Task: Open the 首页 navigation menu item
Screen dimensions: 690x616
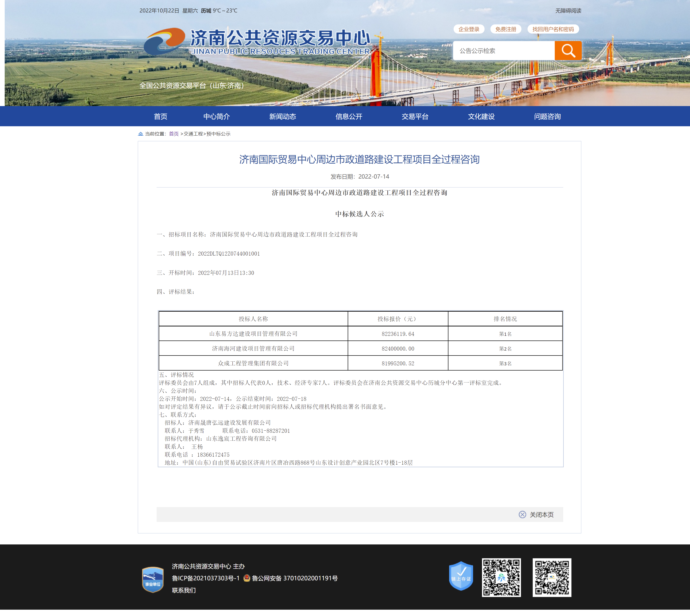Action: coord(161,116)
